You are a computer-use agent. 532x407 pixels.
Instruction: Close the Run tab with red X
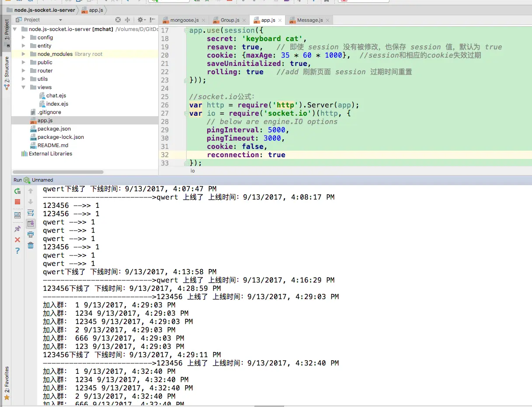pos(17,240)
